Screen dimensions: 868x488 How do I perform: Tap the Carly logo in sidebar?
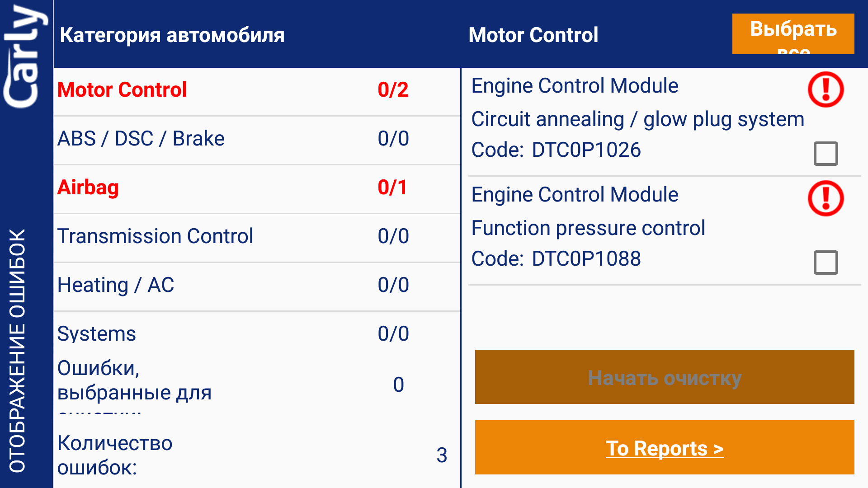tap(25, 56)
